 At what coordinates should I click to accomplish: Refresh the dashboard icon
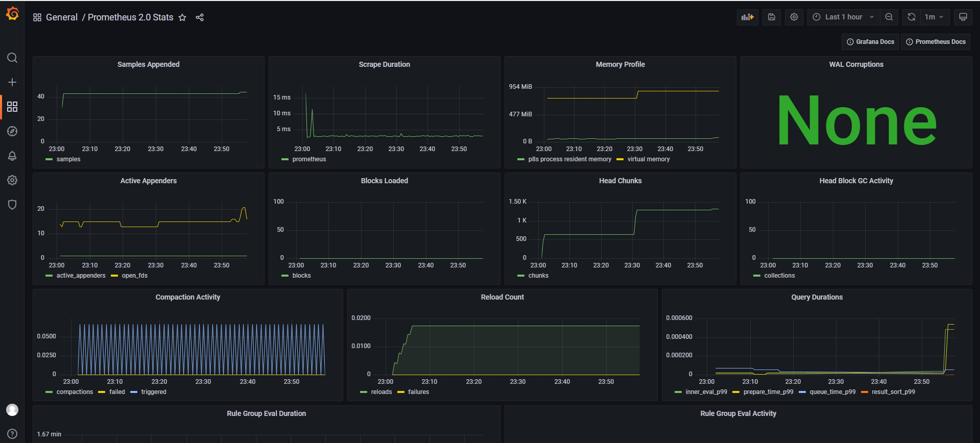[x=912, y=17]
